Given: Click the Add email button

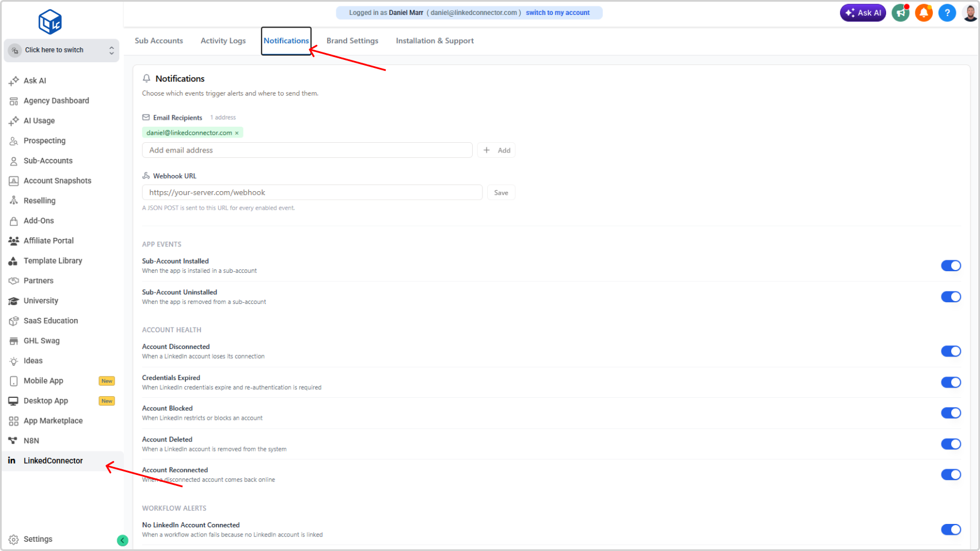Looking at the screenshot, I should click(x=496, y=150).
